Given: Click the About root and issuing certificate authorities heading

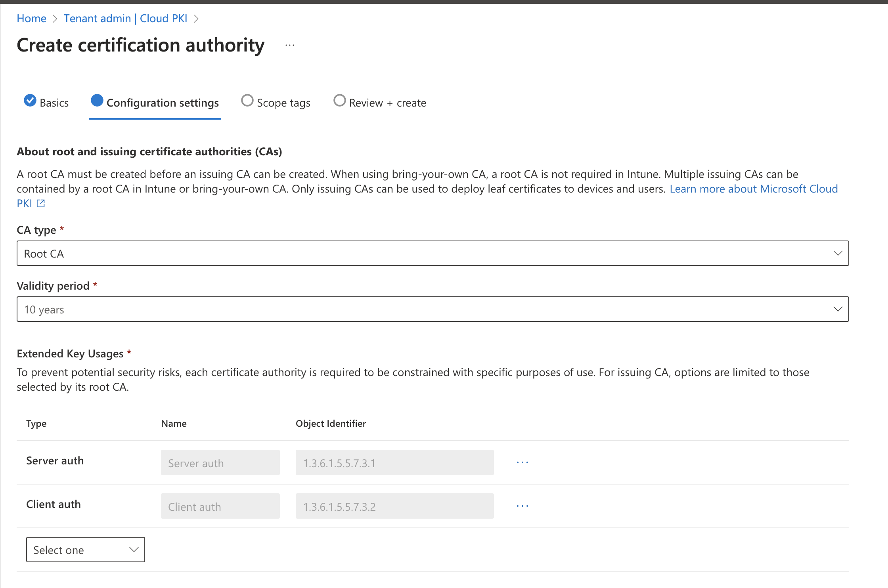Looking at the screenshot, I should click(x=149, y=151).
